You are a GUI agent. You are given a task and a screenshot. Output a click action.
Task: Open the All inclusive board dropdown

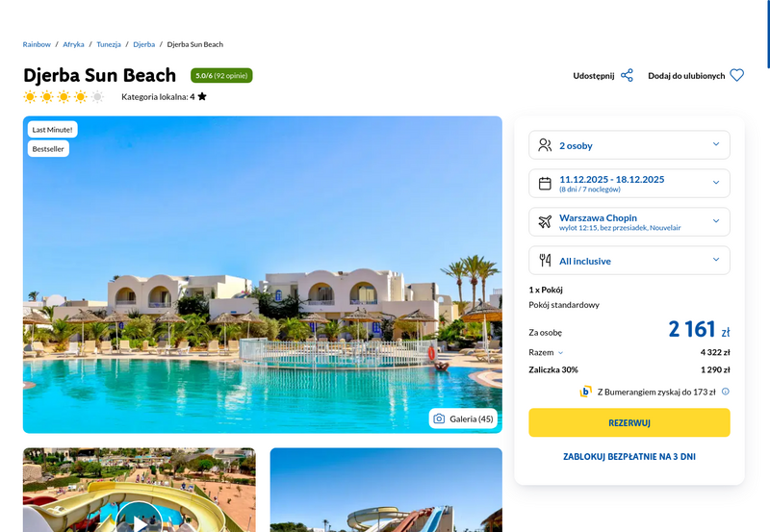(629, 260)
